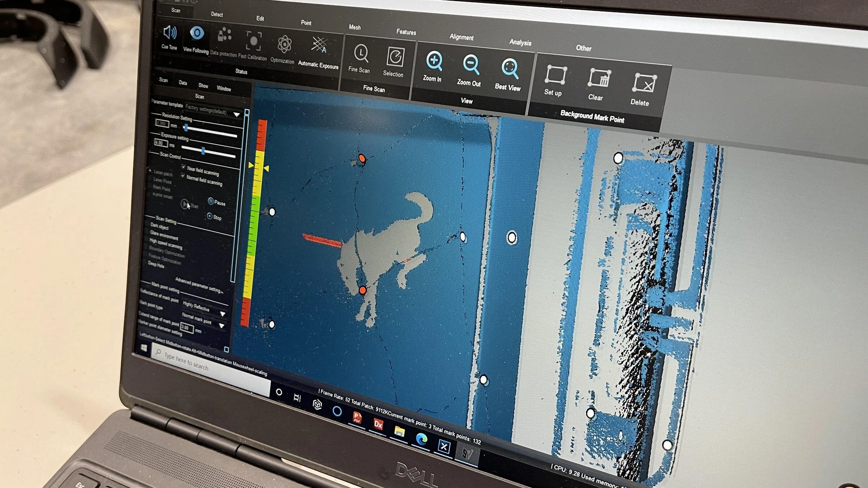Click the scan distance color bar
This screenshot has height=488, width=868.
click(x=254, y=223)
